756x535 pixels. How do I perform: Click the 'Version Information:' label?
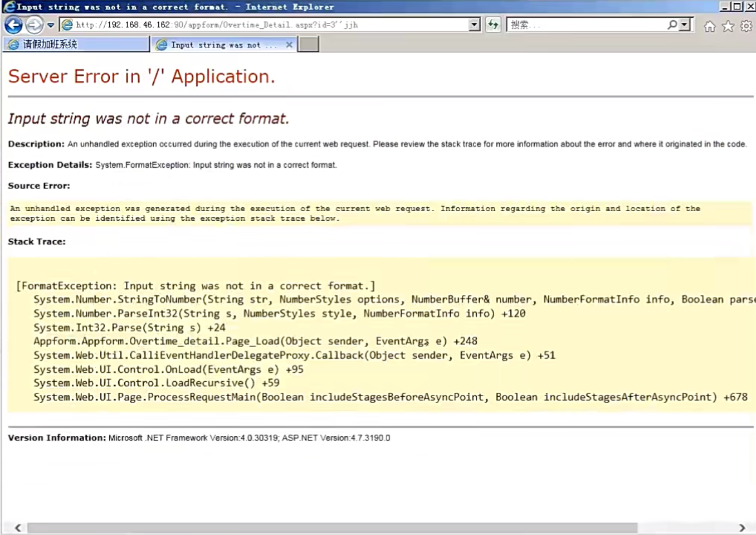coord(57,437)
